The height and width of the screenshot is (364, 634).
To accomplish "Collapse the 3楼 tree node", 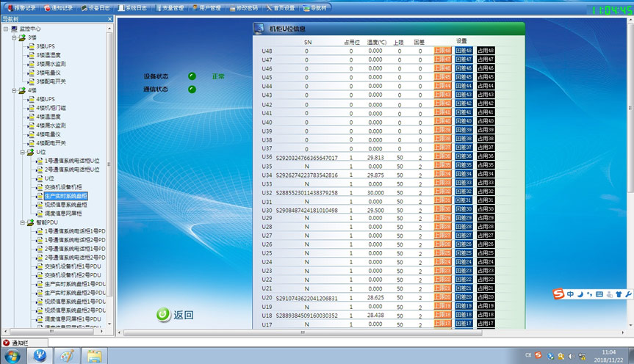I will point(14,37).
